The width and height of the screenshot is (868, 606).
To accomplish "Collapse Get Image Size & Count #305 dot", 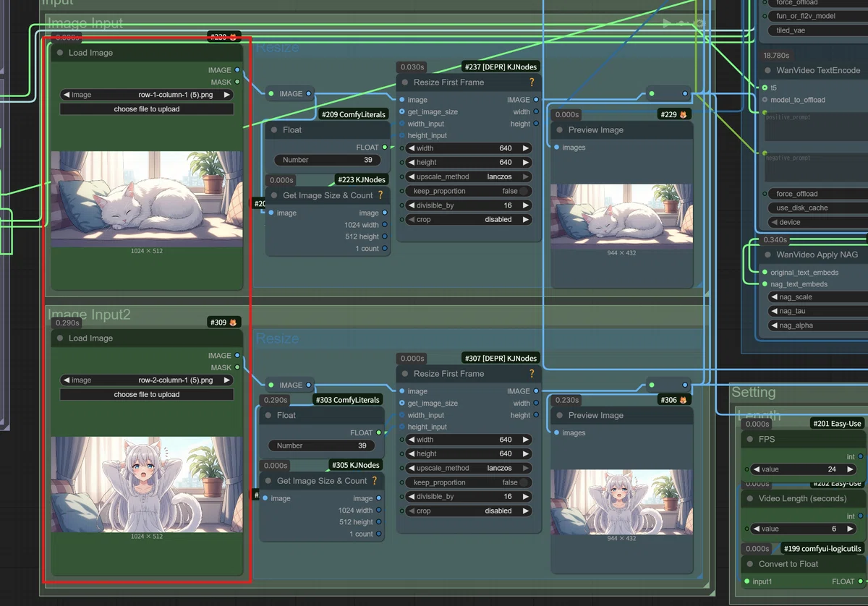I will (x=268, y=480).
